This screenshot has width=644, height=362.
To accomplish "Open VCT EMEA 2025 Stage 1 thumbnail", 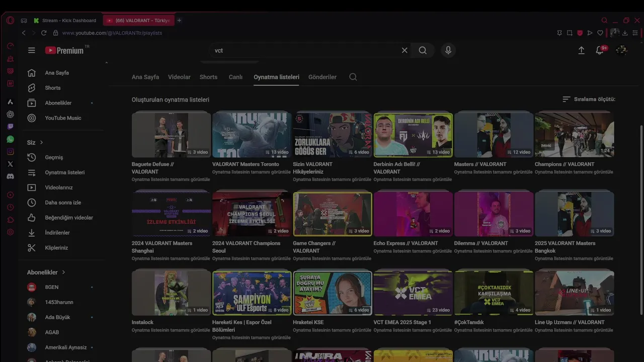I will [x=413, y=294].
